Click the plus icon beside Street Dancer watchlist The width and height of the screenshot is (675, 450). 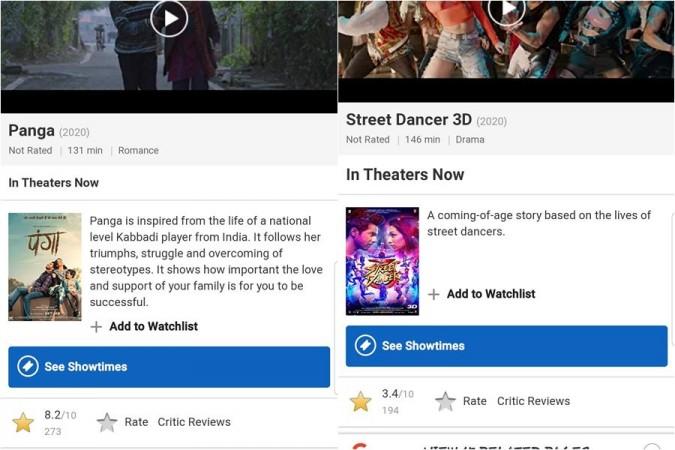pyautogui.click(x=434, y=295)
